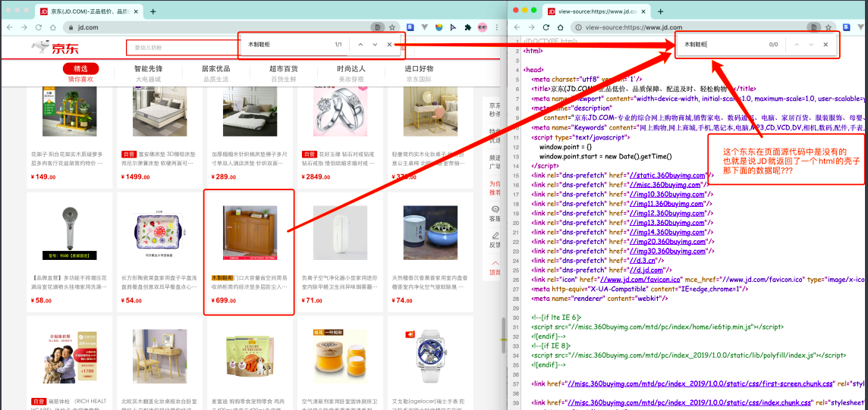868x410 pixels.
Task: Close the view-source:https://www.jd.com tab
Action: [643, 11]
